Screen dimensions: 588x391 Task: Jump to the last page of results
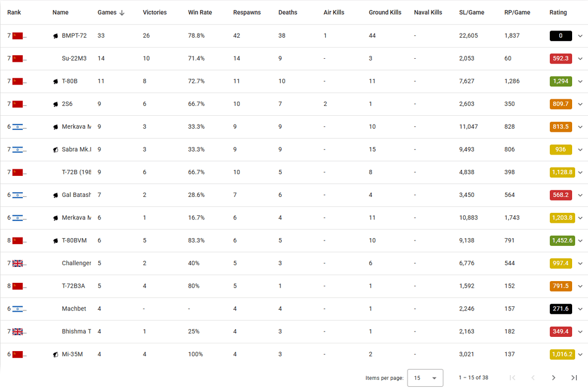(574, 377)
